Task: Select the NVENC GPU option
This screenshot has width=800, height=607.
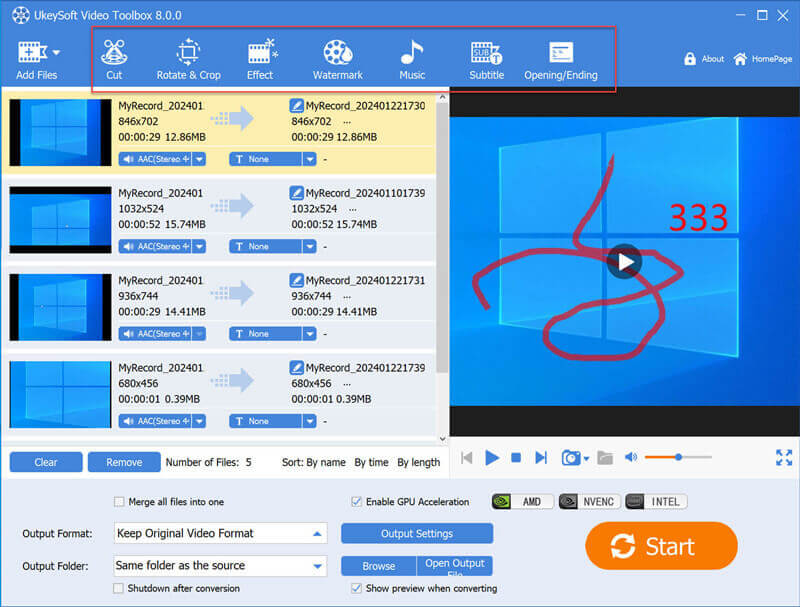Action: (x=590, y=501)
